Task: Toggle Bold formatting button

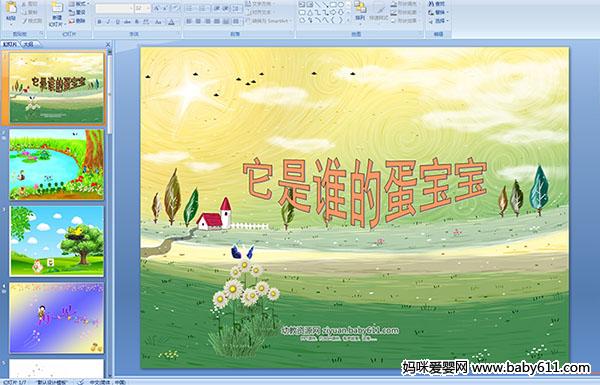Action: point(99,22)
